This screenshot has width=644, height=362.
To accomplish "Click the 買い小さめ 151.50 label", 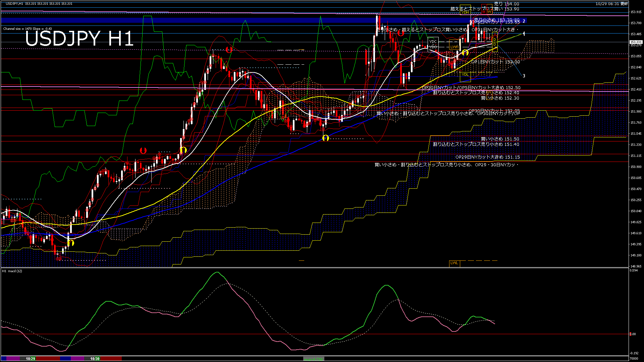I will 500,139.
